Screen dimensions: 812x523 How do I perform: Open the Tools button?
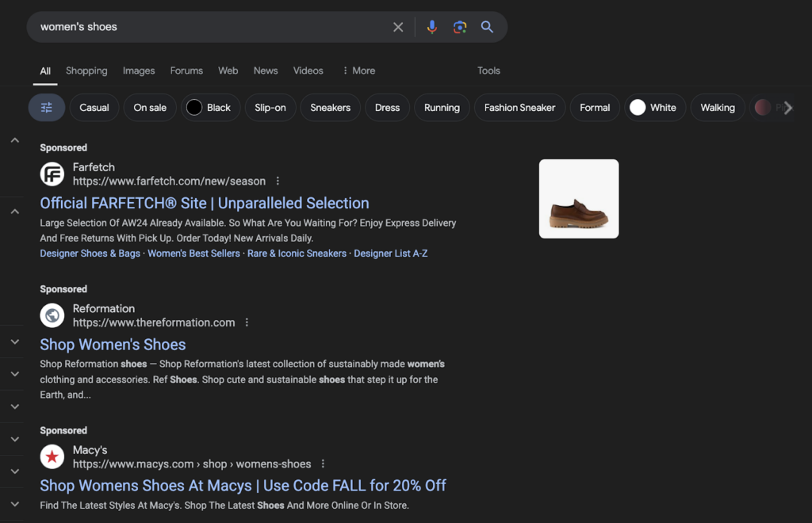tap(488, 71)
